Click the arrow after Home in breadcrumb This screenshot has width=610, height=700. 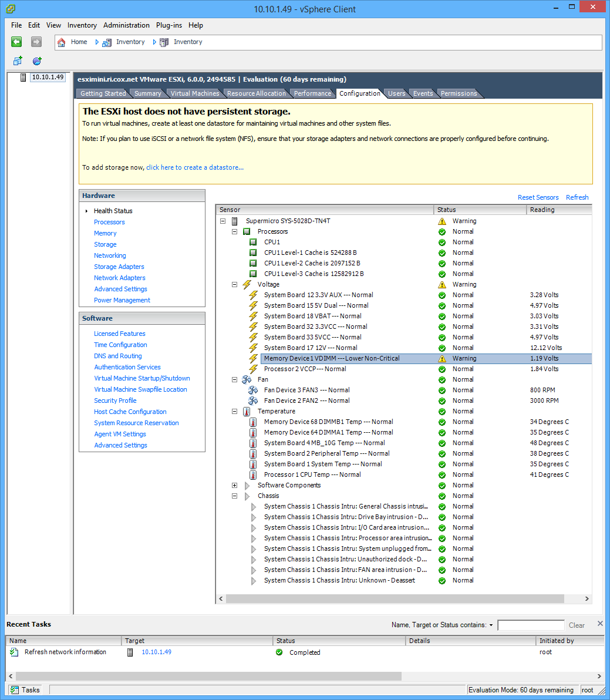96,42
